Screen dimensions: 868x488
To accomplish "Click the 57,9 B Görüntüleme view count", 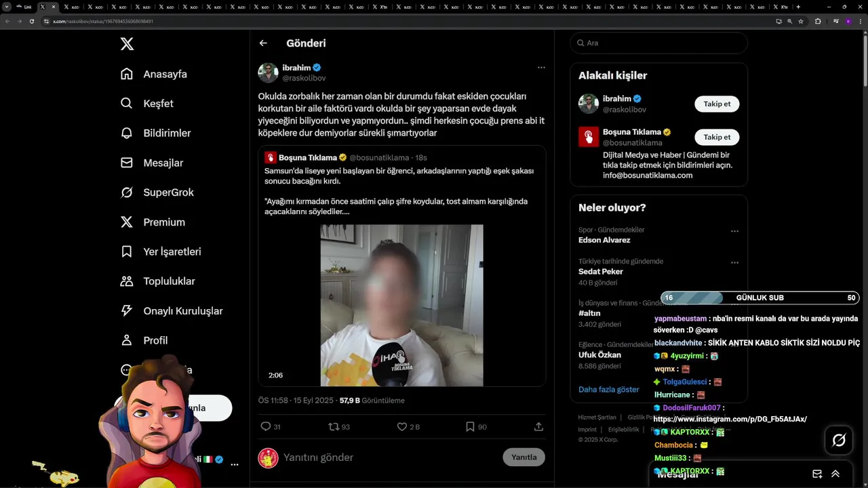I will [372, 401].
